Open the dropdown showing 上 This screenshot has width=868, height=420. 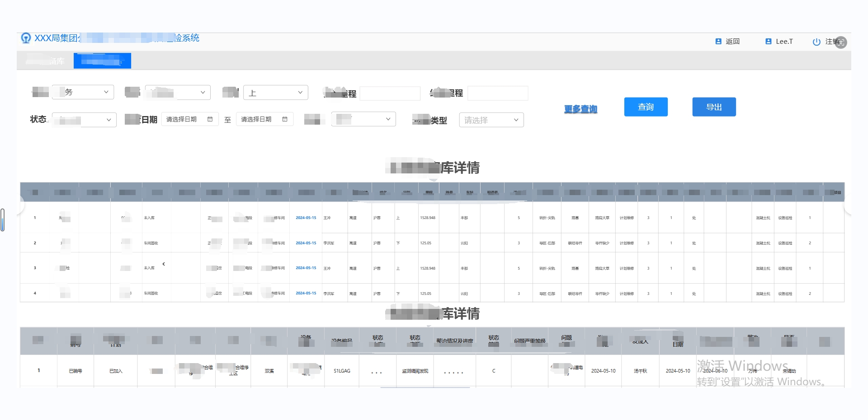pos(275,93)
